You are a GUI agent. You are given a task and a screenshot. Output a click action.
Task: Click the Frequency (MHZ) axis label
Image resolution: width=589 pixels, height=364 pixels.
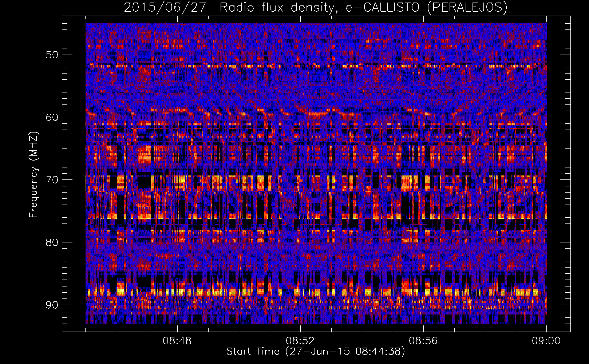pyautogui.click(x=33, y=174)
